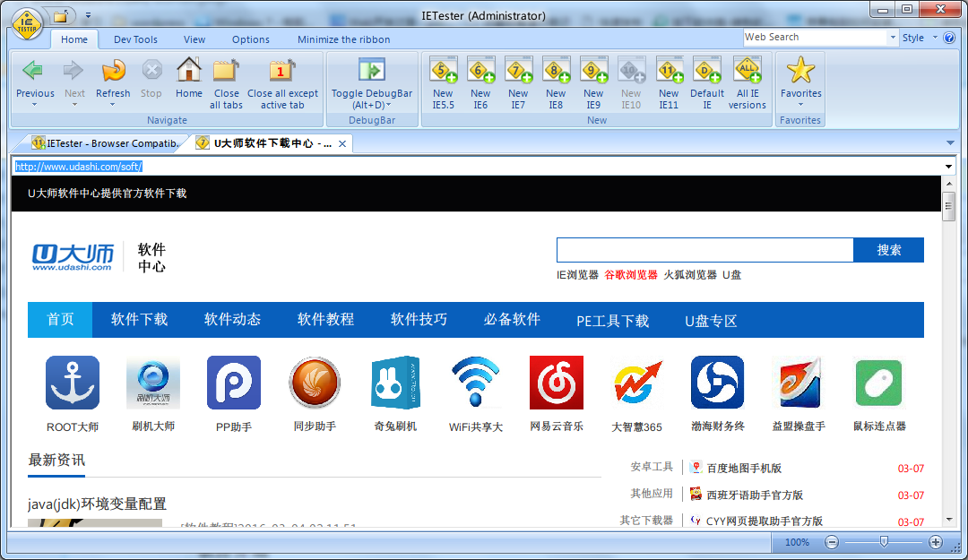Select the 网易云音乐 app icon
The width and height of the screenshot is (968, 560).
556,383
